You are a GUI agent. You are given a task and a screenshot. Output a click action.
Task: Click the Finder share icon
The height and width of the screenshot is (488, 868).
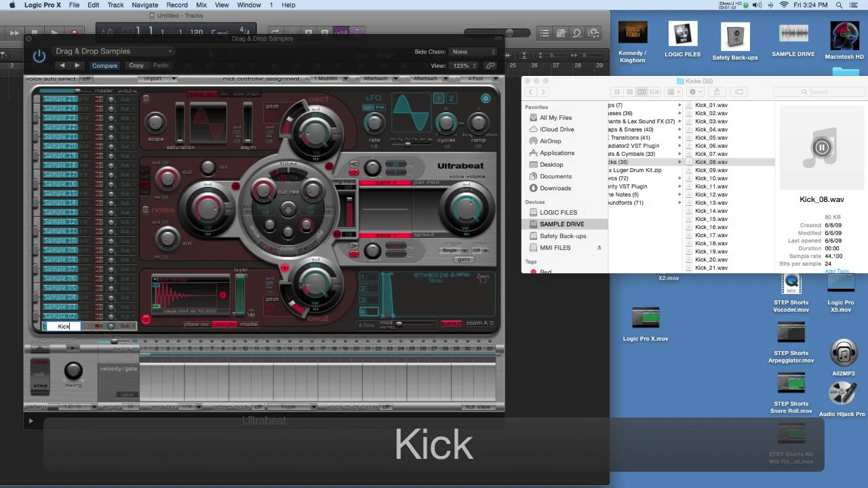point(717,91)
